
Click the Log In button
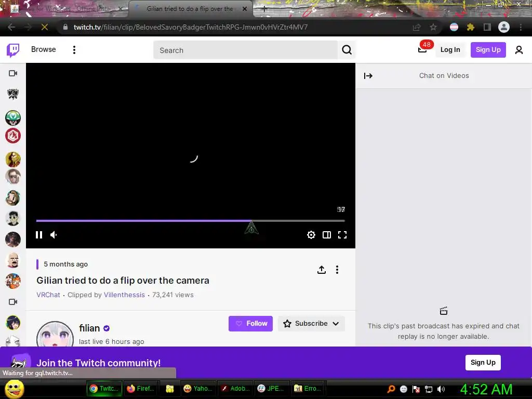click(x=450, y=50)
